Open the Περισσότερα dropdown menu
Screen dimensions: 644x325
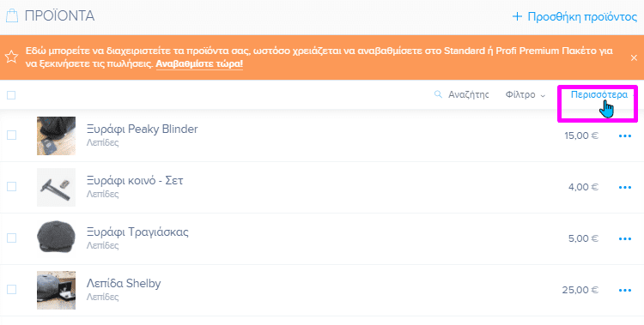[x=598, y=95]
